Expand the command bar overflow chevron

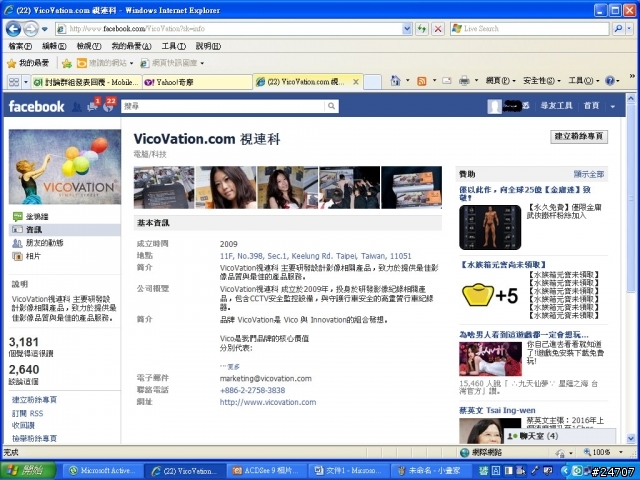632,76
